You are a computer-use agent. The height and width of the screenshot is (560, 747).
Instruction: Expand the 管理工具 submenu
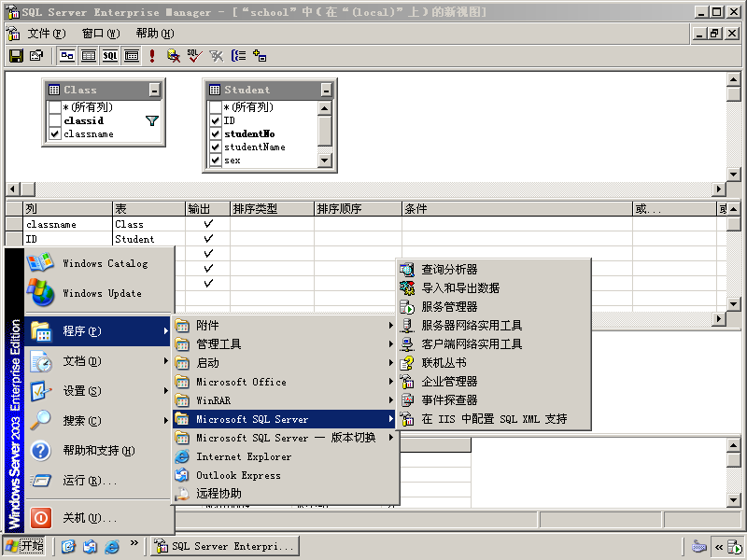pos(285,343)
